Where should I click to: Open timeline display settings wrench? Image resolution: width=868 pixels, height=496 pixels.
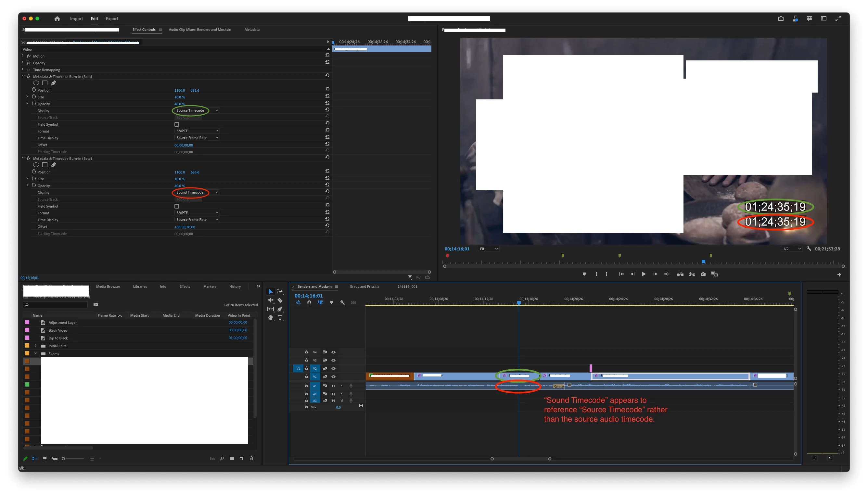(x=342, y=302)
